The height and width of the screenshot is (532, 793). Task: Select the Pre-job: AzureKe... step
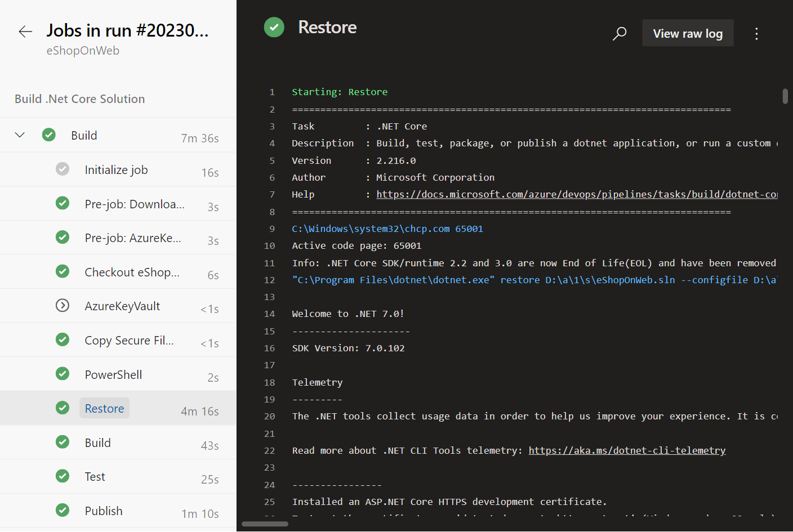118,238
